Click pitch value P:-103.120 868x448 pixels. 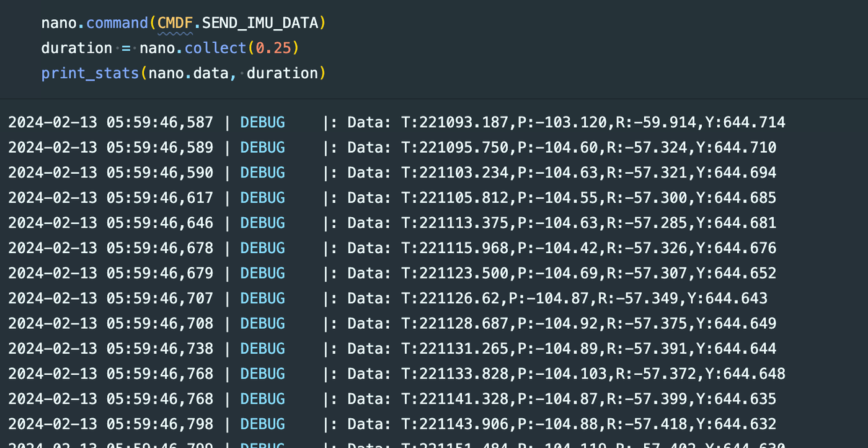click(x=562, y=122)
